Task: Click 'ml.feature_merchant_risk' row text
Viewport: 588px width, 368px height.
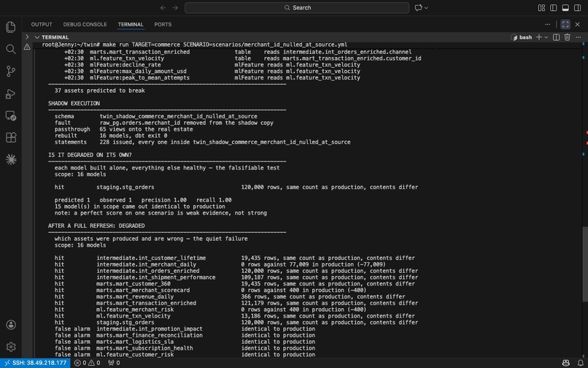Action: [135, 310]
